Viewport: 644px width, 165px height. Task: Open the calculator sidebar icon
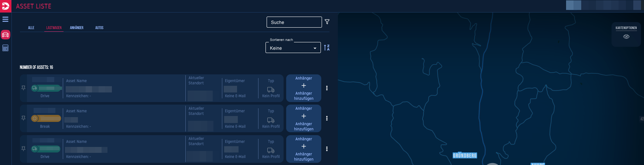[6, 48]
